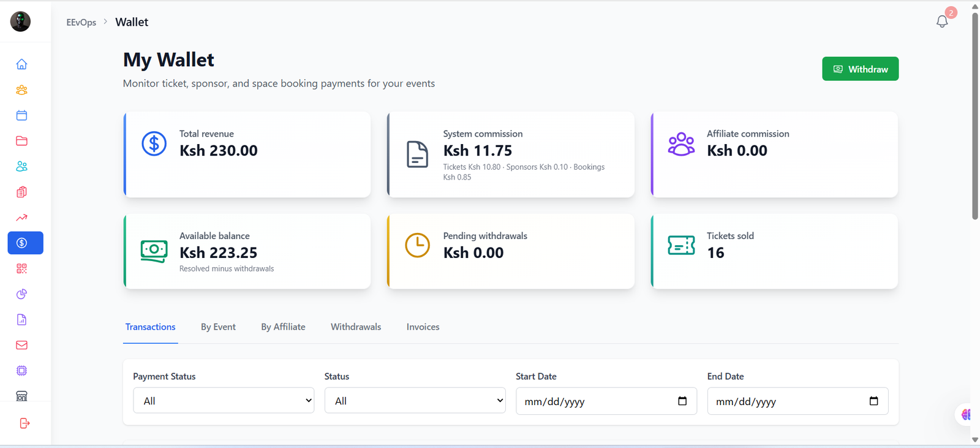Image resolution: width=980 pixels, height=448 pixels.
Task: Click the page vertical scrollbar
Action: pos(975,115)
